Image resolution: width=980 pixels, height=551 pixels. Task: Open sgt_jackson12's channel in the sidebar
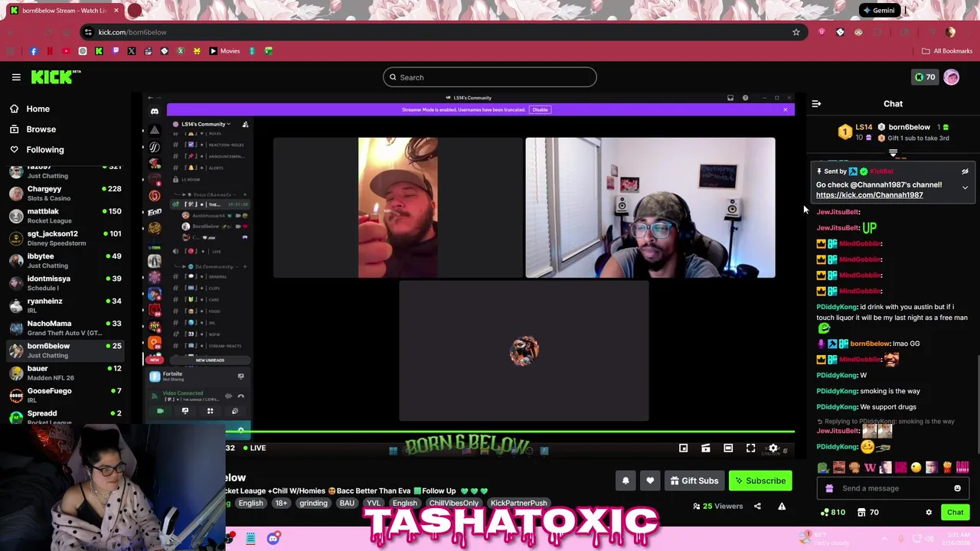click(x=65, y=238)
